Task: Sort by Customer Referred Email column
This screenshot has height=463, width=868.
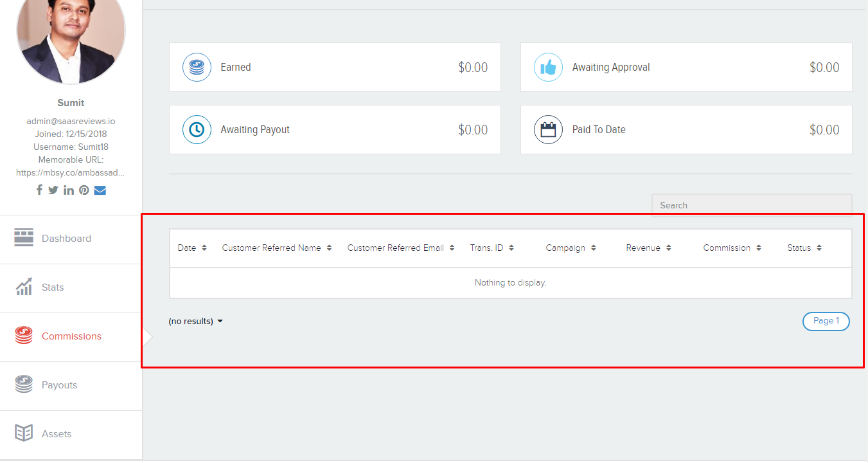Action: click(x=401, y=248)
